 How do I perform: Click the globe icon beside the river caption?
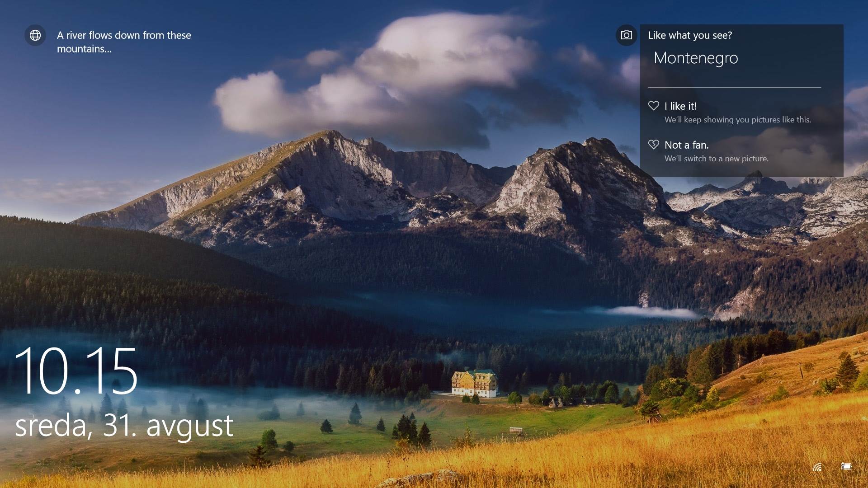pyautogui.click(x=35, y=35)
